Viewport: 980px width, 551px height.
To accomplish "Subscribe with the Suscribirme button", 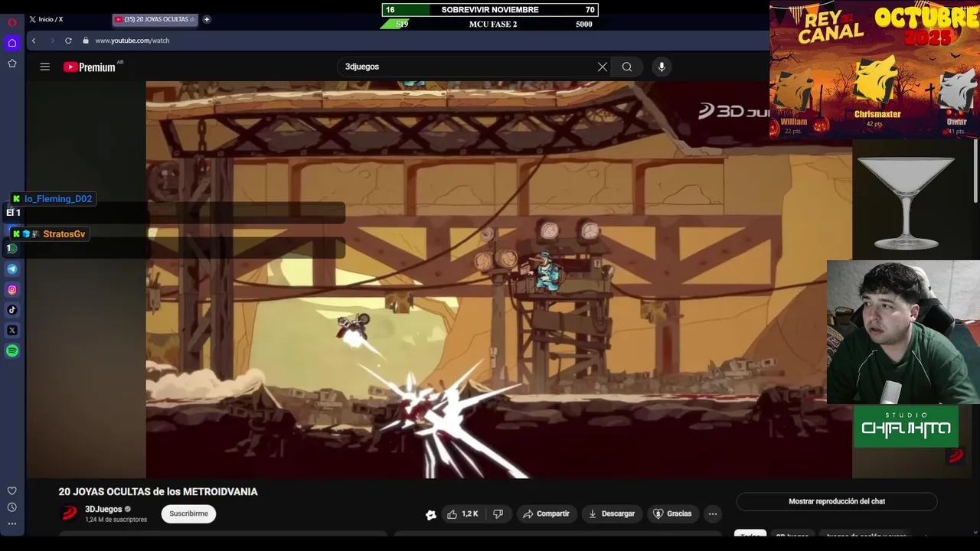I will click(188, 514).
